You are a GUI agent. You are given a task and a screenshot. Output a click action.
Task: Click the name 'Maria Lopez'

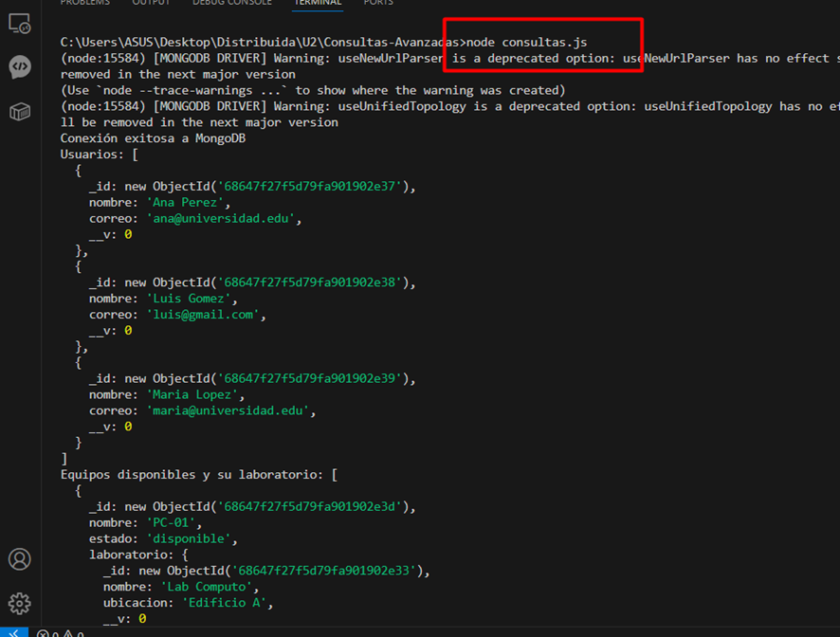tap(192, 395)
